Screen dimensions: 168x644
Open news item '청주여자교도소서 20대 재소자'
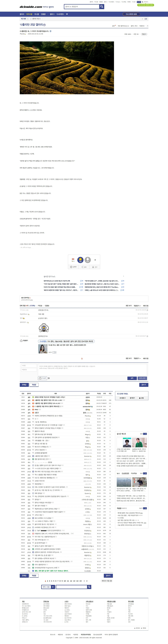pos(57,281)
